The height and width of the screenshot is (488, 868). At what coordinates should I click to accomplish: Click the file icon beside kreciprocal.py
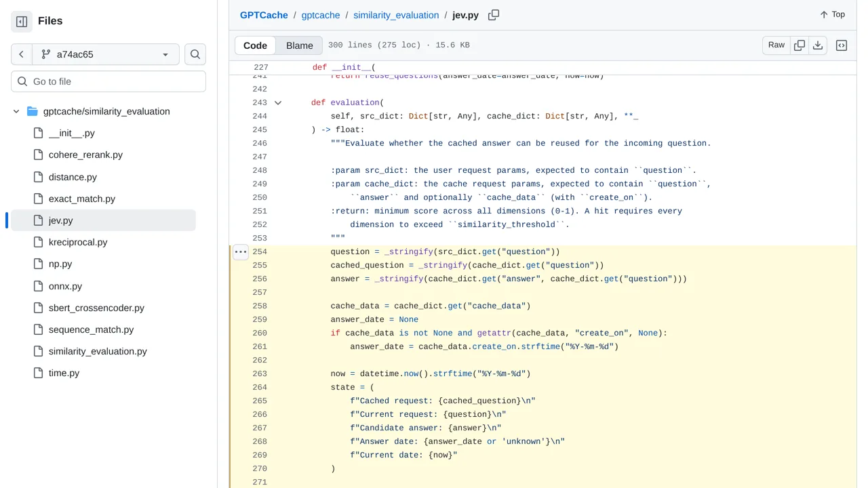[x=39, y=242]
